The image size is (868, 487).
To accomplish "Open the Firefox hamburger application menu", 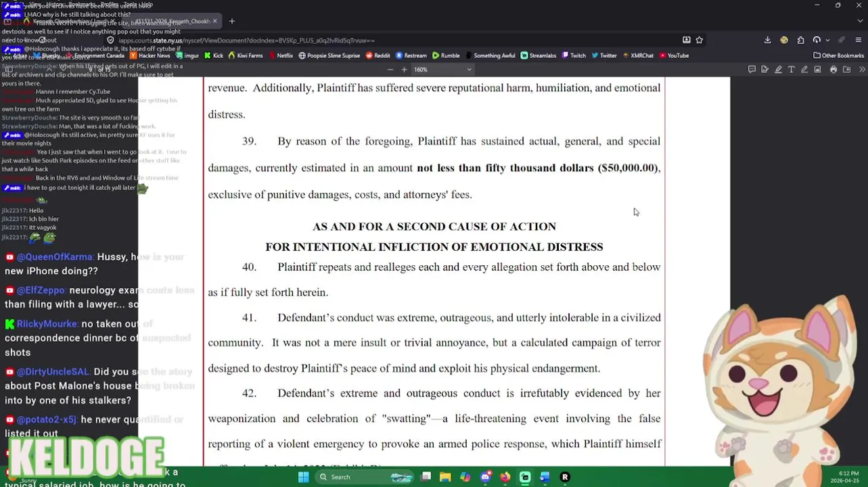I will [x=859, y=40].
